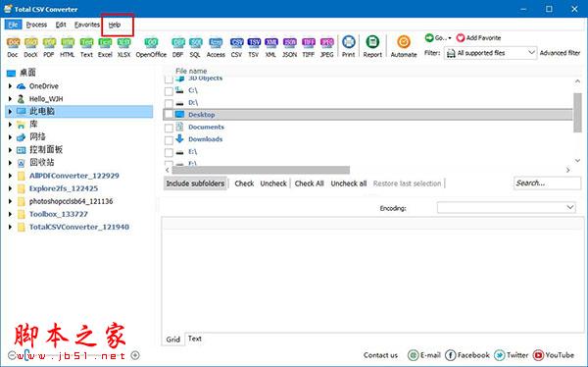Expand the Hello_WJH tree node

pos(10,99)
